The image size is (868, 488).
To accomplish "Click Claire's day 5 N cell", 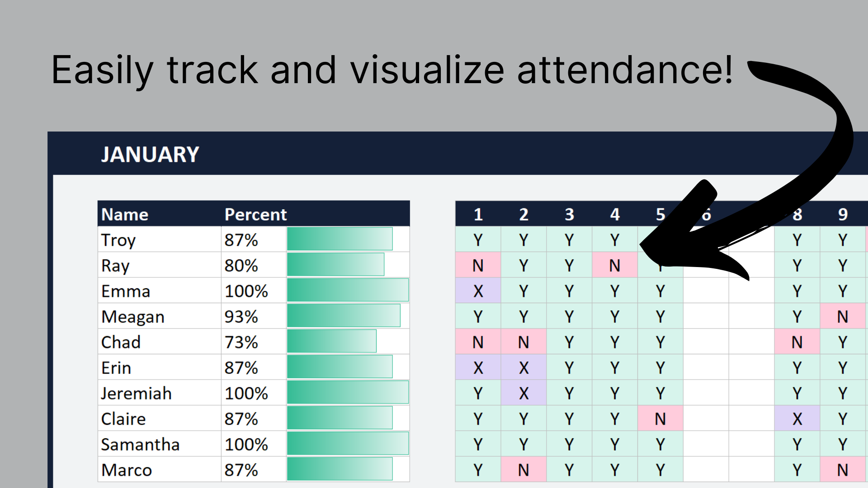I will [x=660, y=419].
